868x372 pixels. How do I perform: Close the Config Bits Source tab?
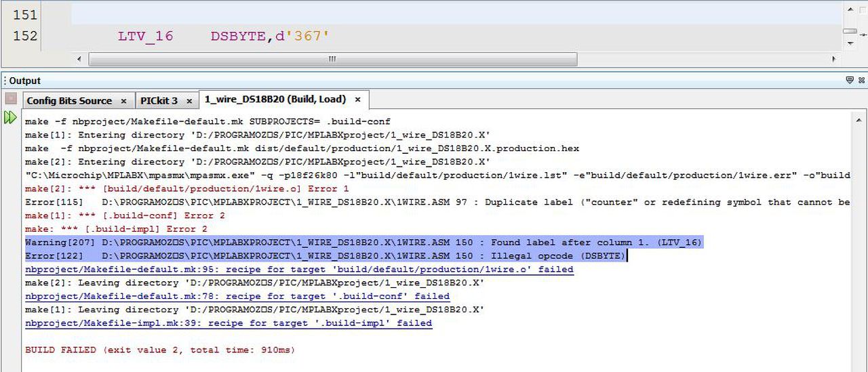pos(123,101)
